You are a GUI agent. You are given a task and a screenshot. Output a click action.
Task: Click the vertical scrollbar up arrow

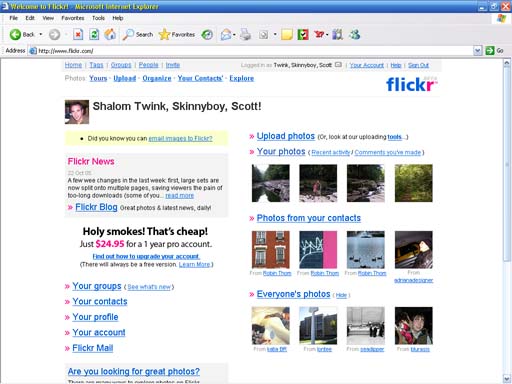tap(507, 63)
